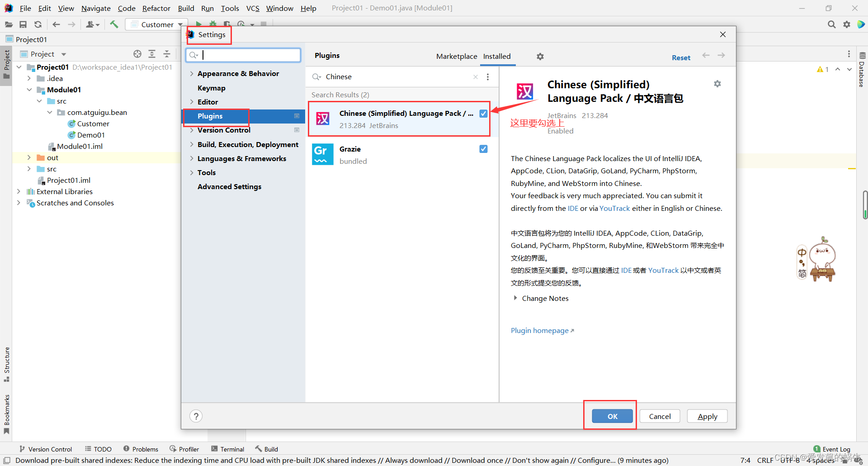Click the Settings help question mark button

(196, 416)
